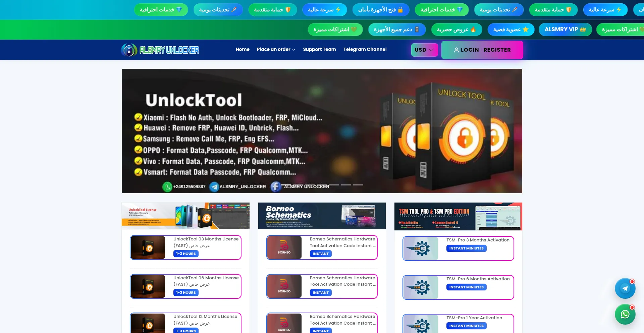Open the TSM Tool Pro category banner

click(458, 216)
